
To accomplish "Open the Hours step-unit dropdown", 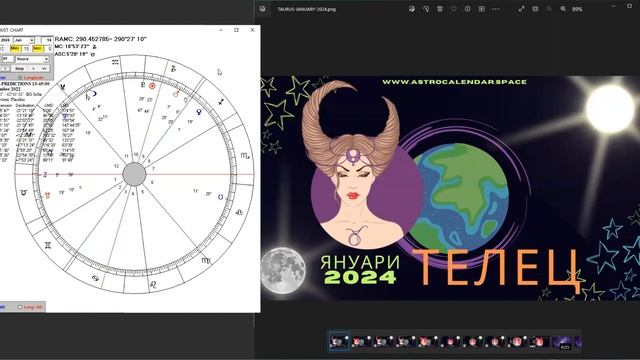I will point(32,59).
